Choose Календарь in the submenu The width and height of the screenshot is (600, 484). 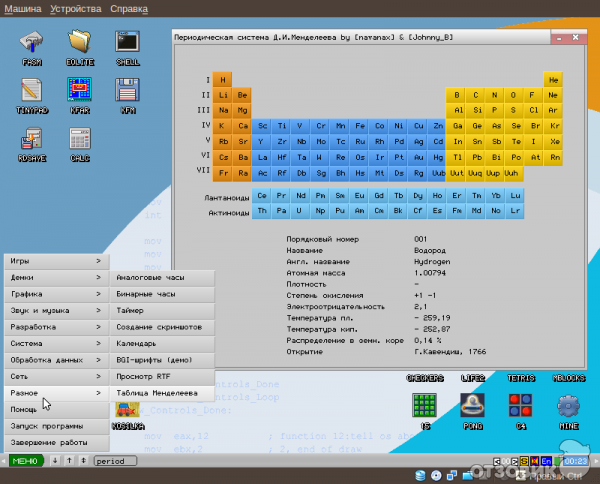(x=161, y=343)
